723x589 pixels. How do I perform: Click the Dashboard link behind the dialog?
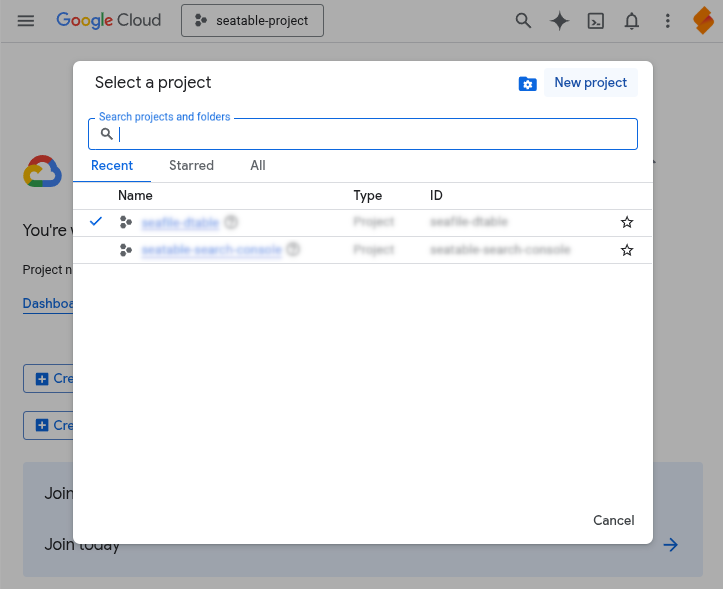tap(47, 303)
